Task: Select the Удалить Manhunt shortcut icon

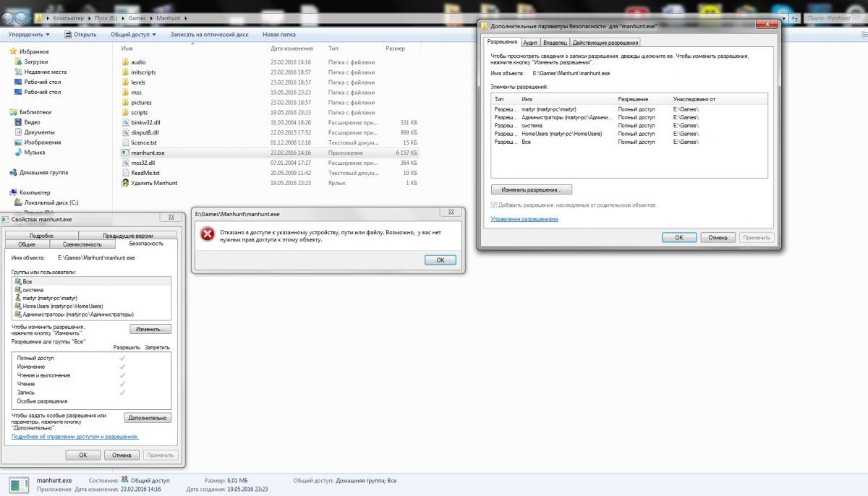Action: tap(125, 184)
